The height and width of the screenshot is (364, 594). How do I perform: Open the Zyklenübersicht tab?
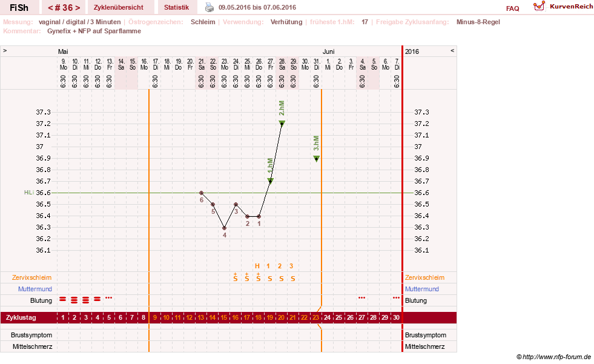[x=119, y=7]
